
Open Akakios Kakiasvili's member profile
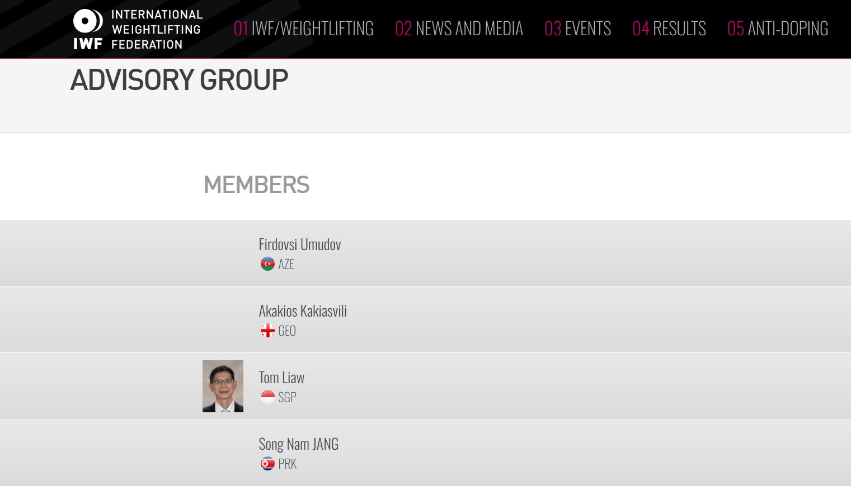coord(303,311)
